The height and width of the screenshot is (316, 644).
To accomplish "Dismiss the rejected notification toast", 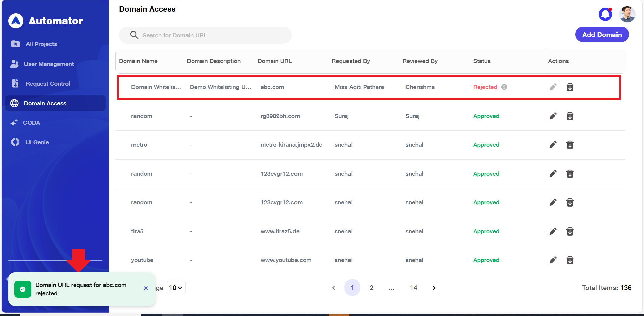I will coord(146,288).
